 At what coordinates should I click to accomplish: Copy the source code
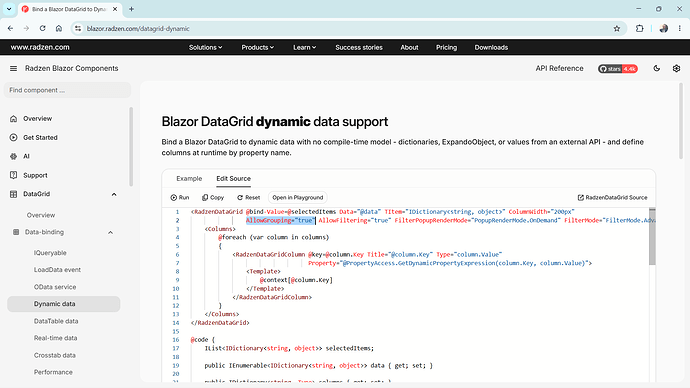pyautogui.click(x=213, y=198)
